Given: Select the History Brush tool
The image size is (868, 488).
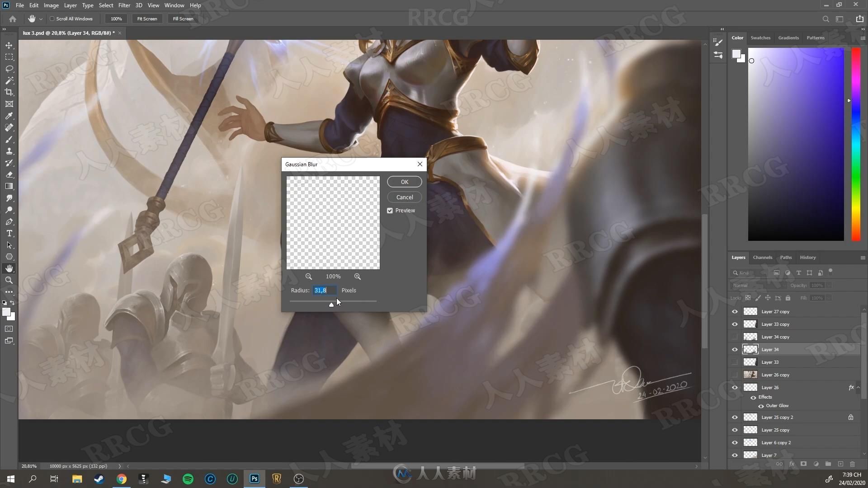Looking at the screenshot, I should pos(9,163).
